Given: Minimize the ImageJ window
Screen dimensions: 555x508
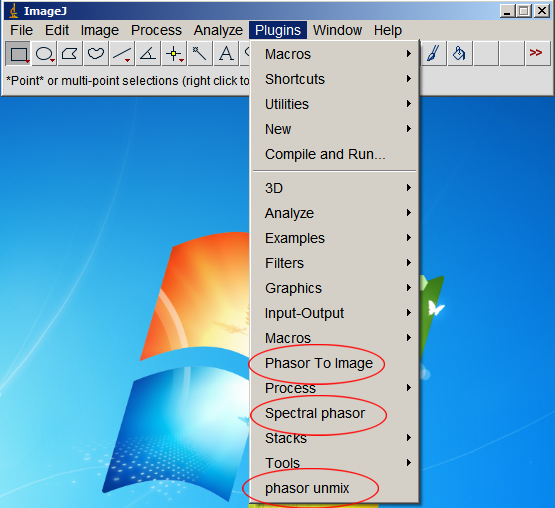Looking at the screenshot, I should [x=507, y=11].
